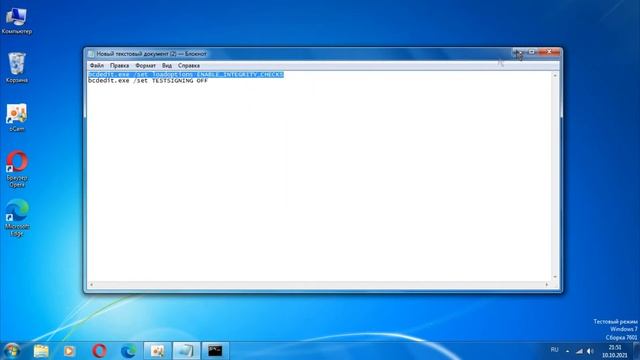640x360 pixels.
Task: Click the vertical scrollbar down arrow
Action: click(x=555, y=277)
